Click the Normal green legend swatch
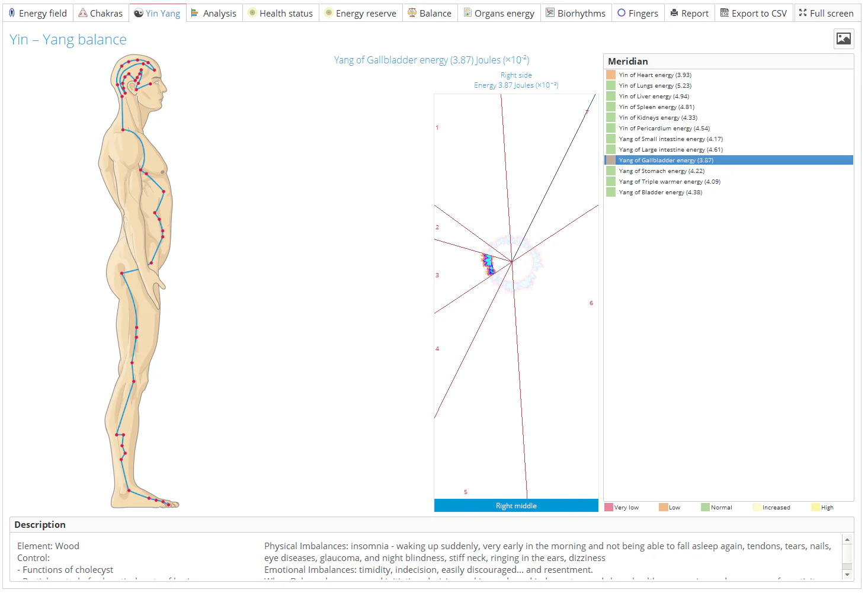This screenshot has height=593, width=868. pos(704,507)
